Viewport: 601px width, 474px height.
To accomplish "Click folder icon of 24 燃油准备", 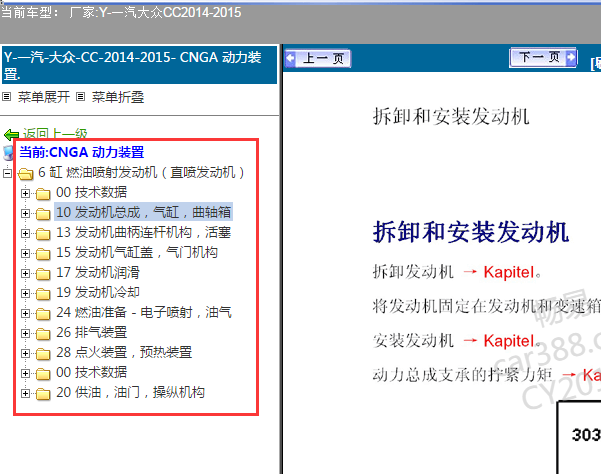I will (43, 314).
